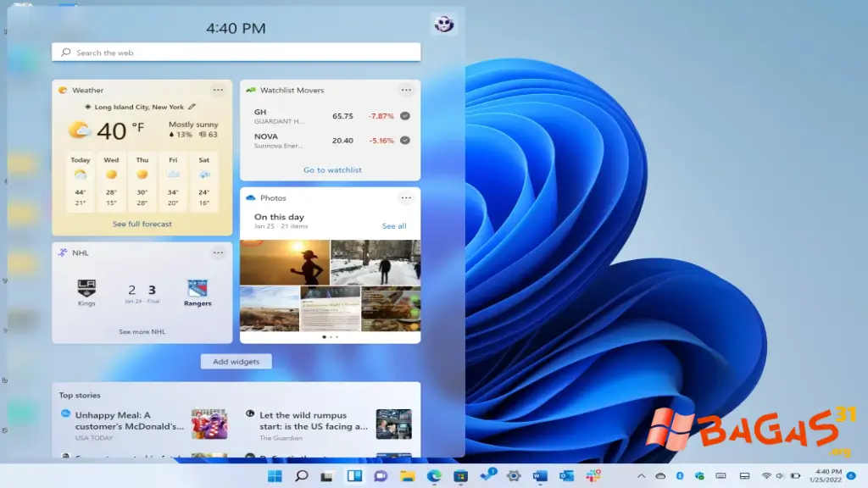Viewport: 868px width, 488px height.
Task: Open Microsoft To Do taskbar icon
Action: 487,476
